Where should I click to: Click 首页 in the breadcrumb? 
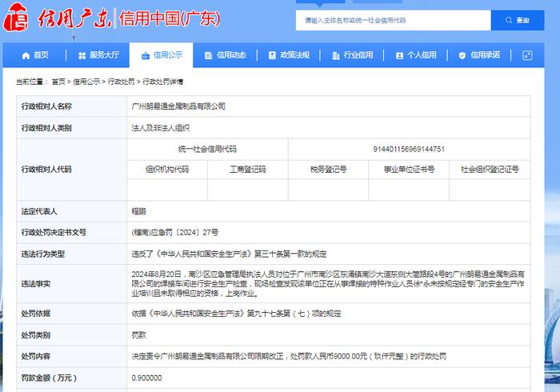pos(58,82)
